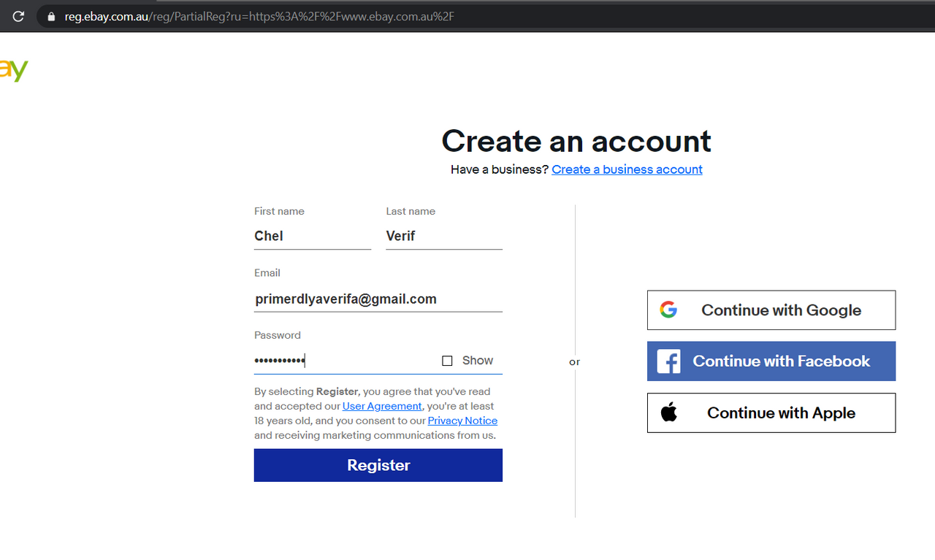Image resolution: width=935 pixels, height=560 pixels.
Task: Focus the First name field
Action: (312, 236)
